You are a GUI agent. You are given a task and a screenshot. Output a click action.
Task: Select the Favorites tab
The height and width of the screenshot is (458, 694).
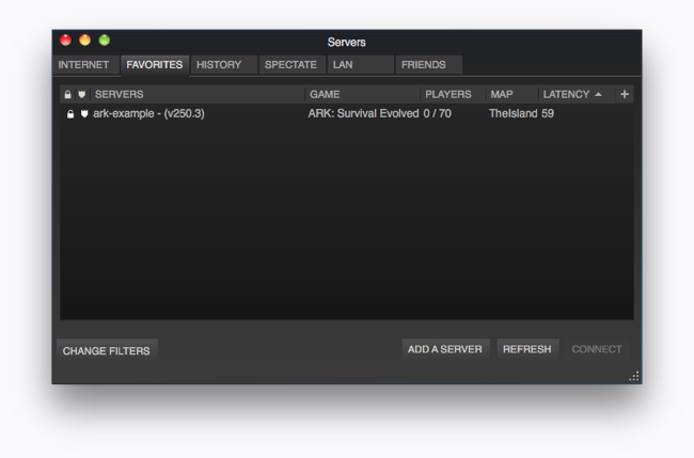point(154,65)
